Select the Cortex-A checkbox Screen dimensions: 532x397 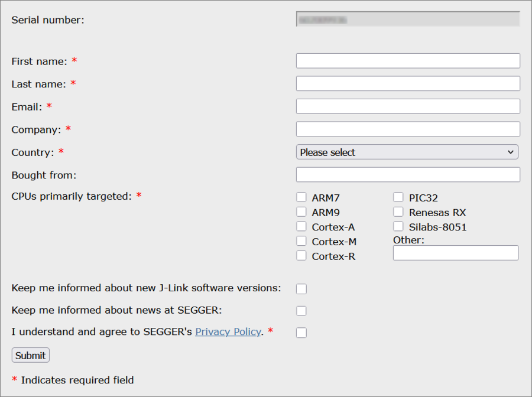(x=301, y=226)
